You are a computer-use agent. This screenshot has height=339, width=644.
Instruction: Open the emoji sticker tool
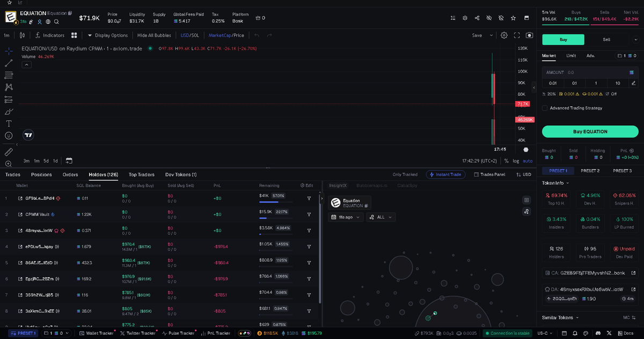point(9,135)
